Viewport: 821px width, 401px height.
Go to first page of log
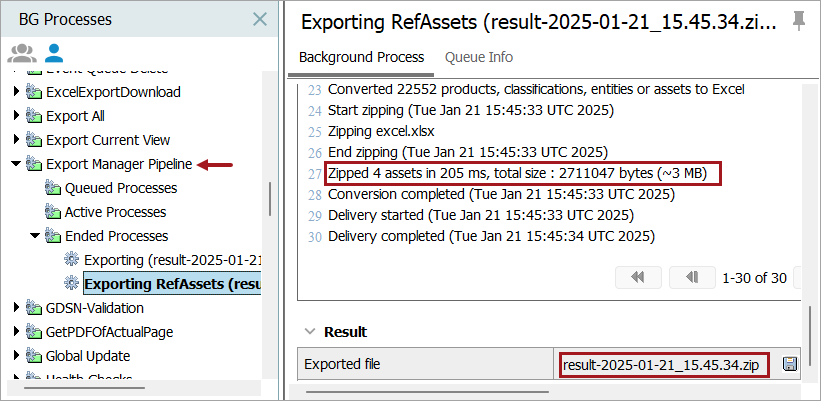pyautogui.click(x=637, y=277)
